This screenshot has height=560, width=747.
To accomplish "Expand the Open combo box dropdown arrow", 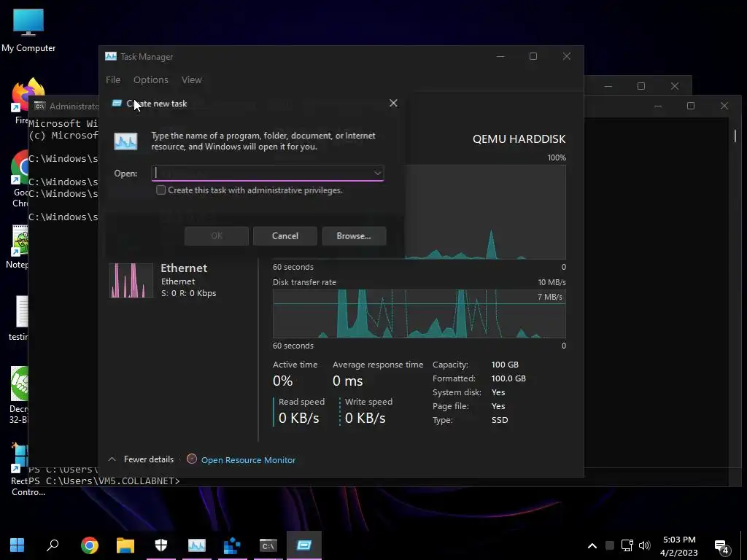I will 377,174.
